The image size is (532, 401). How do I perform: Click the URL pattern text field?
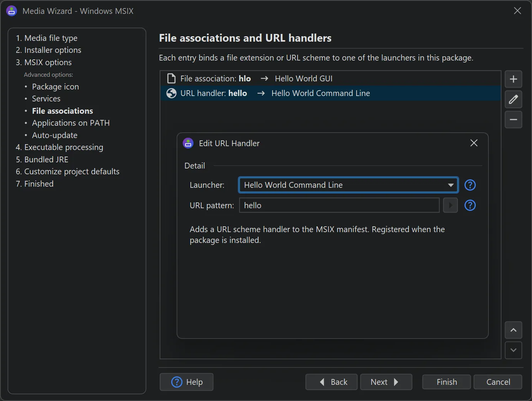tap(339, 205)
